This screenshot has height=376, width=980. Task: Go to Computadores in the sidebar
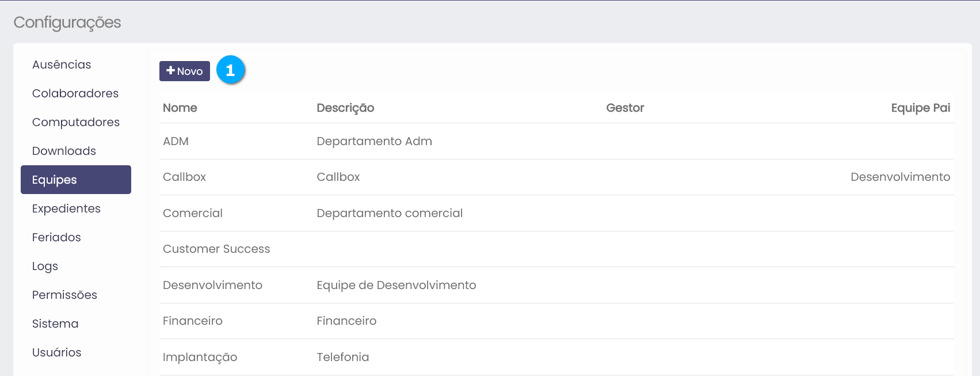pyautogui.click(x=76, y=122)
